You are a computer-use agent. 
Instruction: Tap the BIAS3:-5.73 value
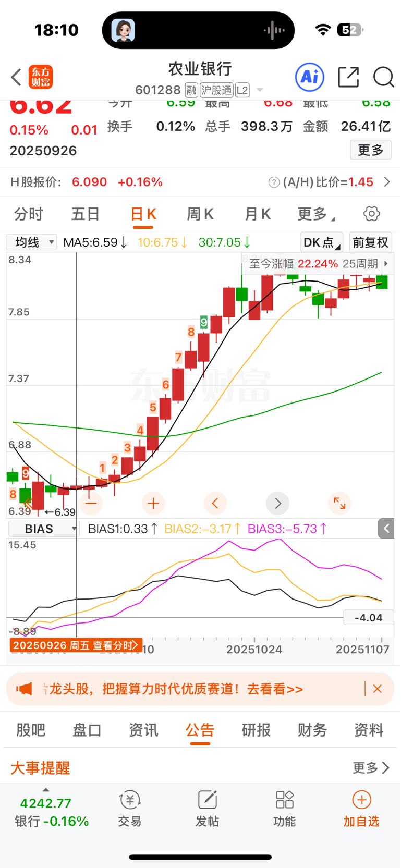point(287,529)
